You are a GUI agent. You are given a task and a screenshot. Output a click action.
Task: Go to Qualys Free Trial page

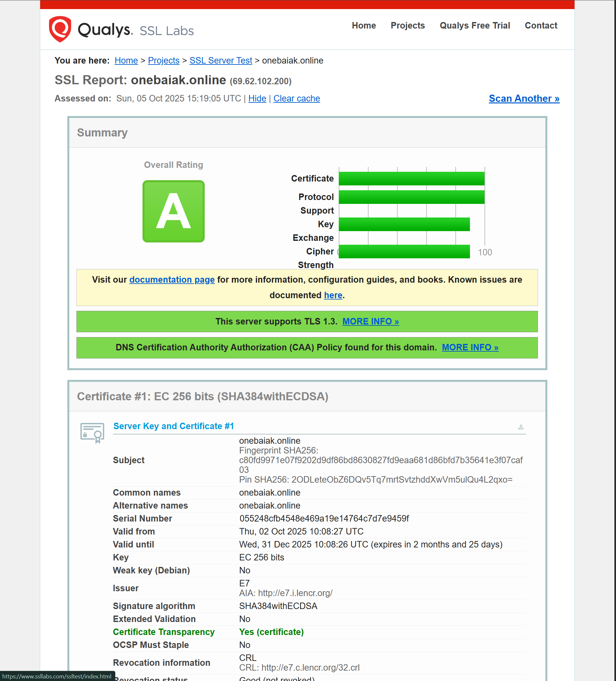(474, 26)
